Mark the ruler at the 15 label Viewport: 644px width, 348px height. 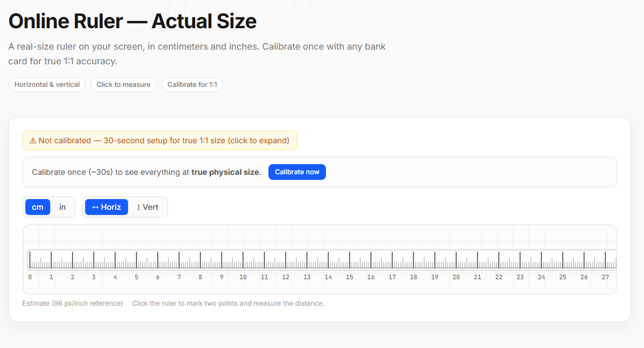coord(350,277)
